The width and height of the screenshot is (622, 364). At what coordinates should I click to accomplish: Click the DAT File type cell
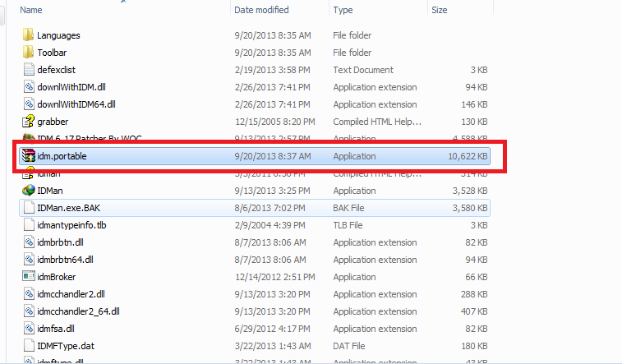pyautogui.click(x=348, y=346)
